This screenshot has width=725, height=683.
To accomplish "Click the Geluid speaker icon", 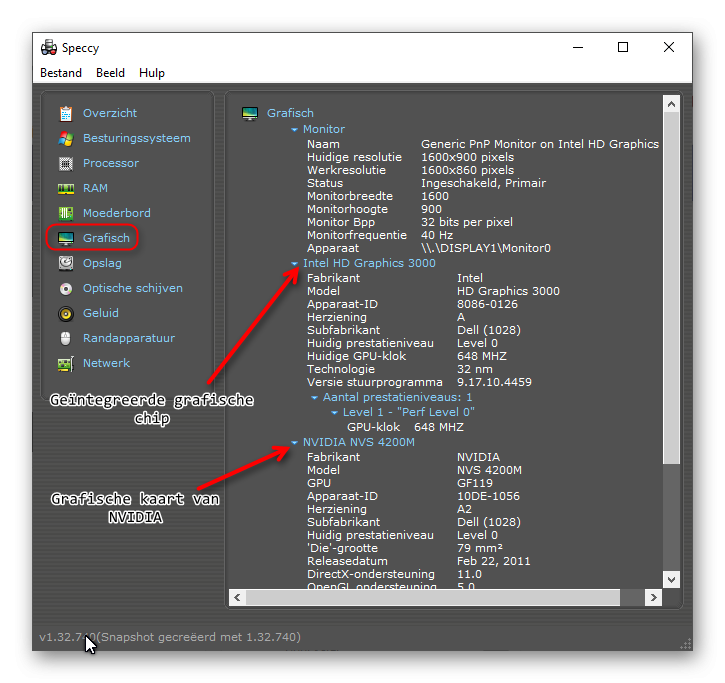I will [x=66, y=314].
